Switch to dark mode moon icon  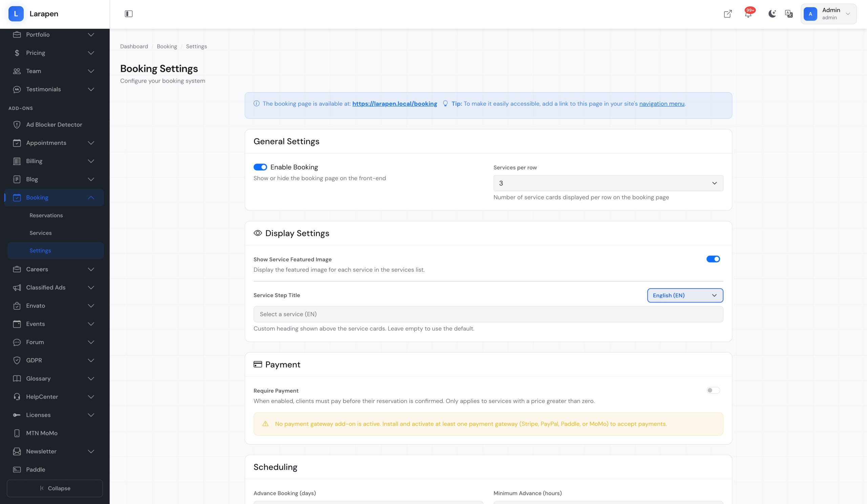click(772, 14)
